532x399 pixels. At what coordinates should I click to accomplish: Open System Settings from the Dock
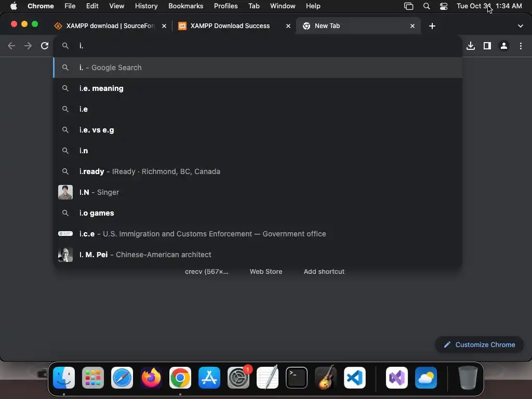(x=238, y=378)
